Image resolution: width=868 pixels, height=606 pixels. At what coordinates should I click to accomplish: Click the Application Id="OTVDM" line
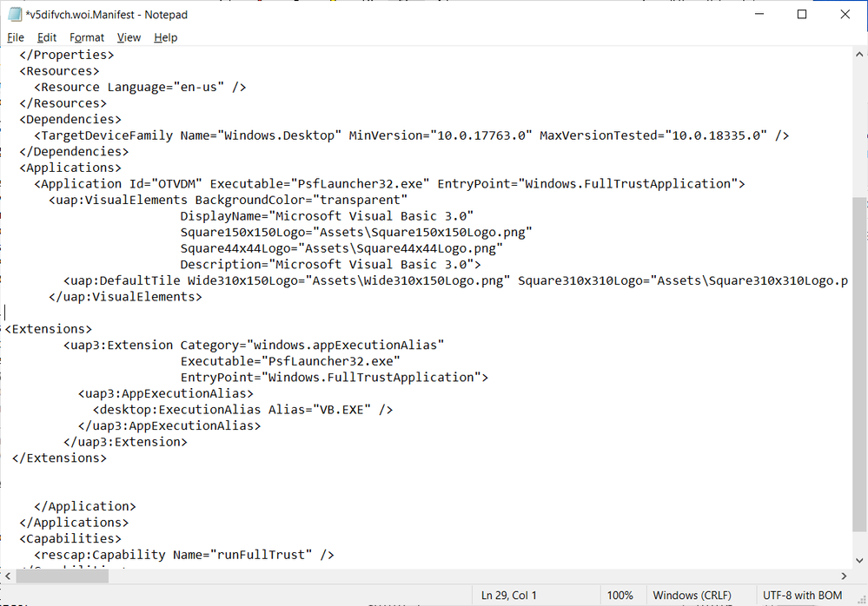click(x=390, y=183)
